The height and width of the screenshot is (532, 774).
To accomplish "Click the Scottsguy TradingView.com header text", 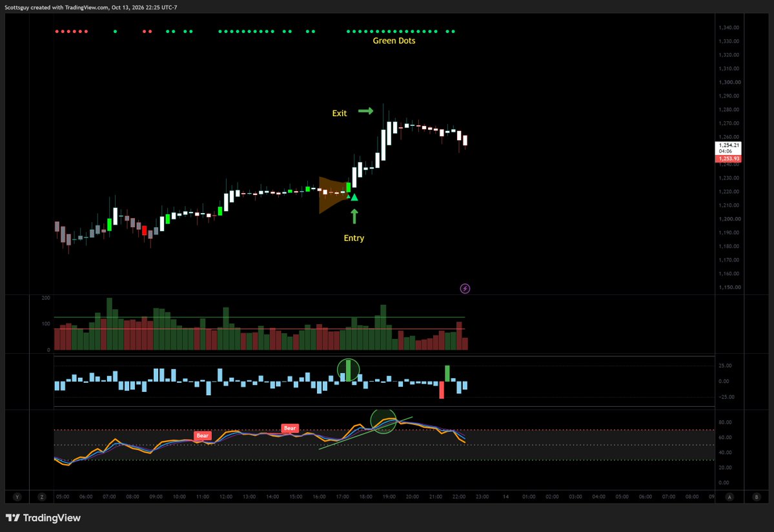I will point(91,7).
